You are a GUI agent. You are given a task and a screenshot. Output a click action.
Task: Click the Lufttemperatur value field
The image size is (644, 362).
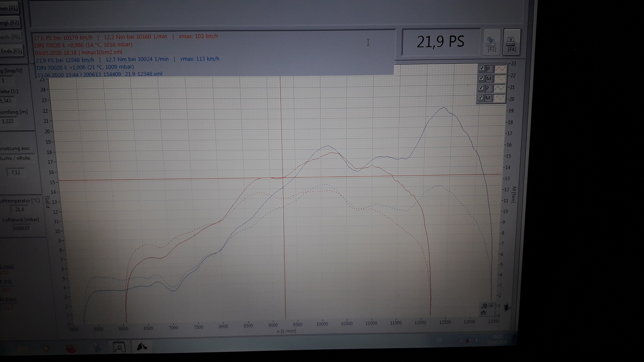click(x=20, y=209)
